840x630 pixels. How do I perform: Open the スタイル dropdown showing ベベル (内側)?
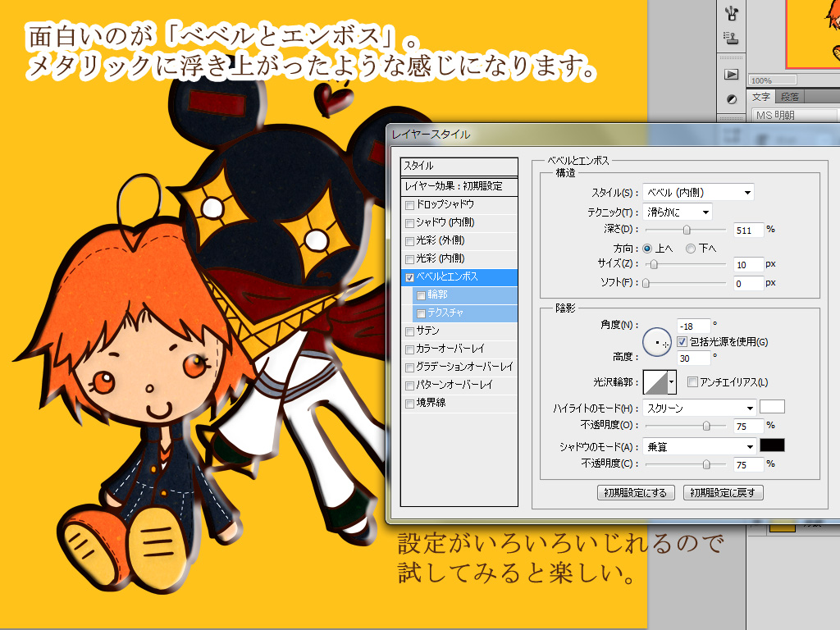pyautogui.click(x=697, y=193)
